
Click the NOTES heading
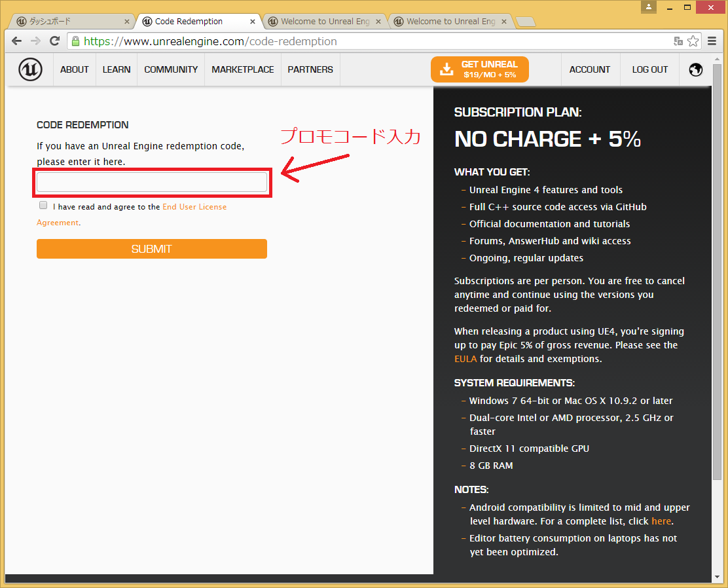471,490
